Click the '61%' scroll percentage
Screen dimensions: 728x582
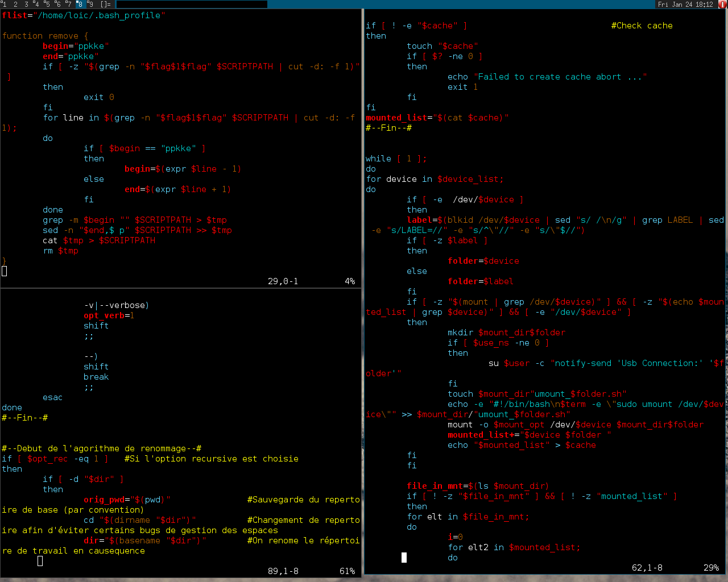click(x=348, y=571)
